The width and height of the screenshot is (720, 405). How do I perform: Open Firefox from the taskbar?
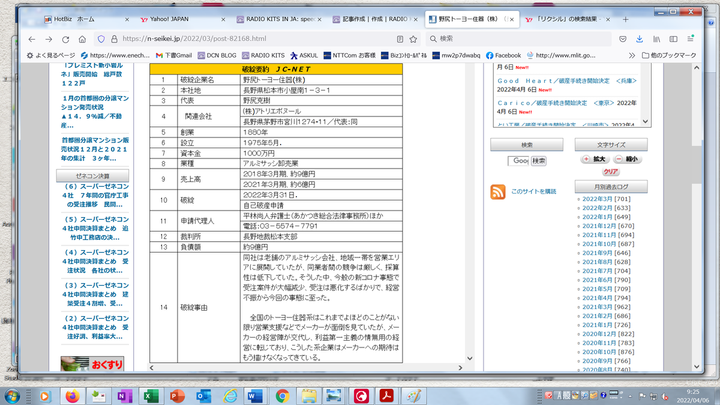[x=72, y=395]
